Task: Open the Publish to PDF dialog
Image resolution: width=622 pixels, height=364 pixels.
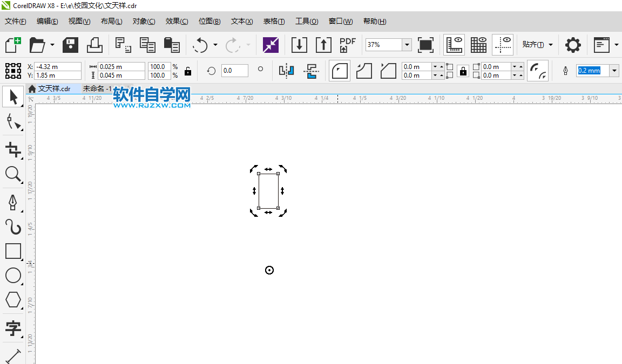Action: pyautogui.click(x=347, y=44)
